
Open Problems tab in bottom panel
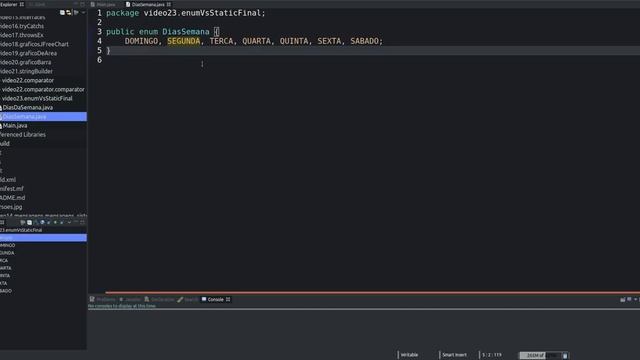tap(103, 300)
